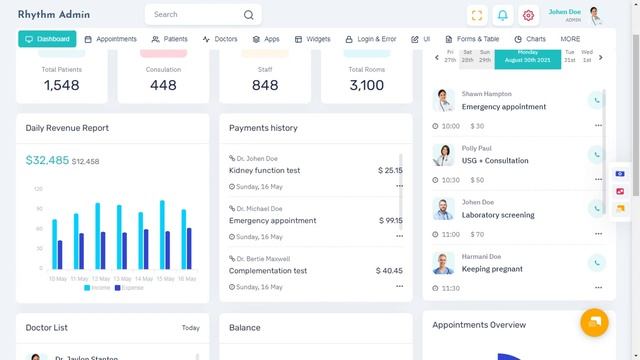
Task: Open the Widgets menu
Action: click(313, 39)
